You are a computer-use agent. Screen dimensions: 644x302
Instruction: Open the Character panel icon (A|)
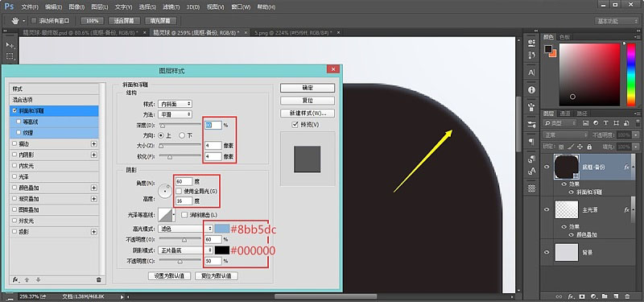pos(531,72)
